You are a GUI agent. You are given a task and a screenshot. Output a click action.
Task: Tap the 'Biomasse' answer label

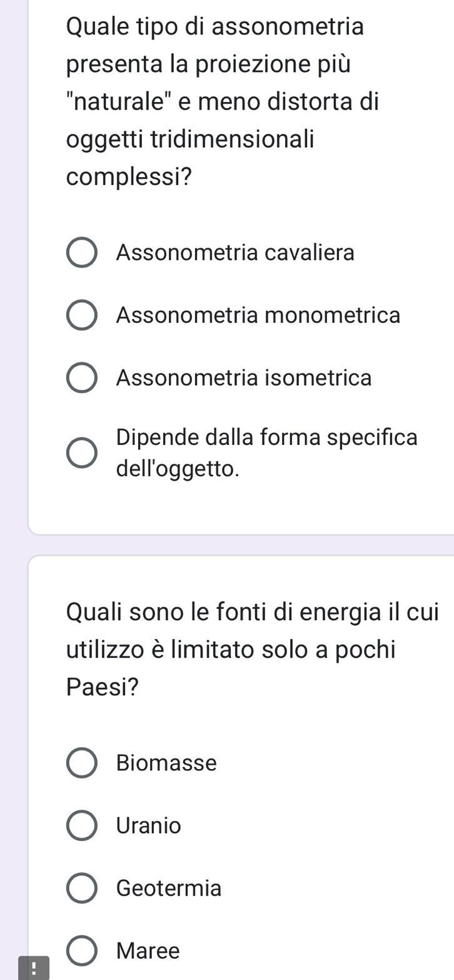click(x=166, y=763)
